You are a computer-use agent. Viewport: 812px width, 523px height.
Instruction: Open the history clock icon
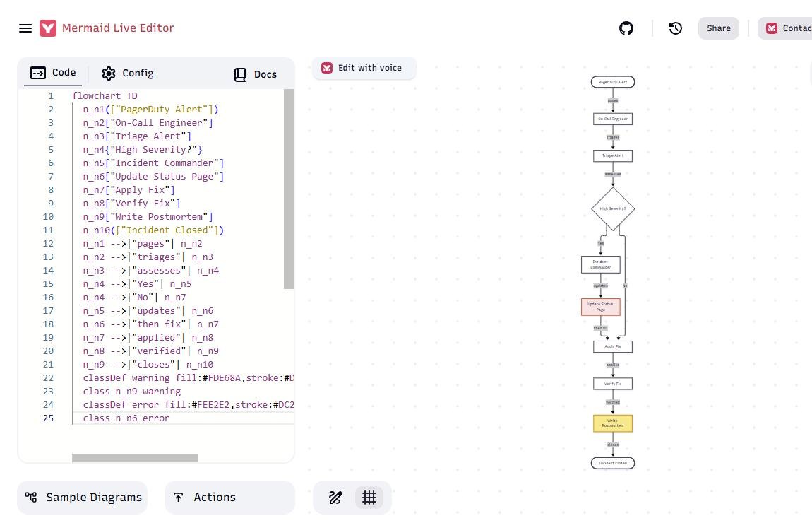coord(675,28)
